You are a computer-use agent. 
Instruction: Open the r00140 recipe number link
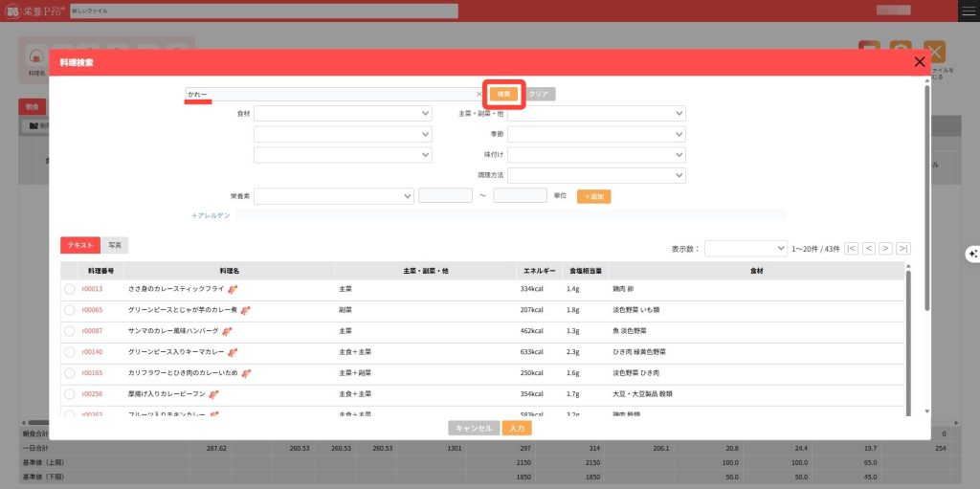click(x=92, y=351)
